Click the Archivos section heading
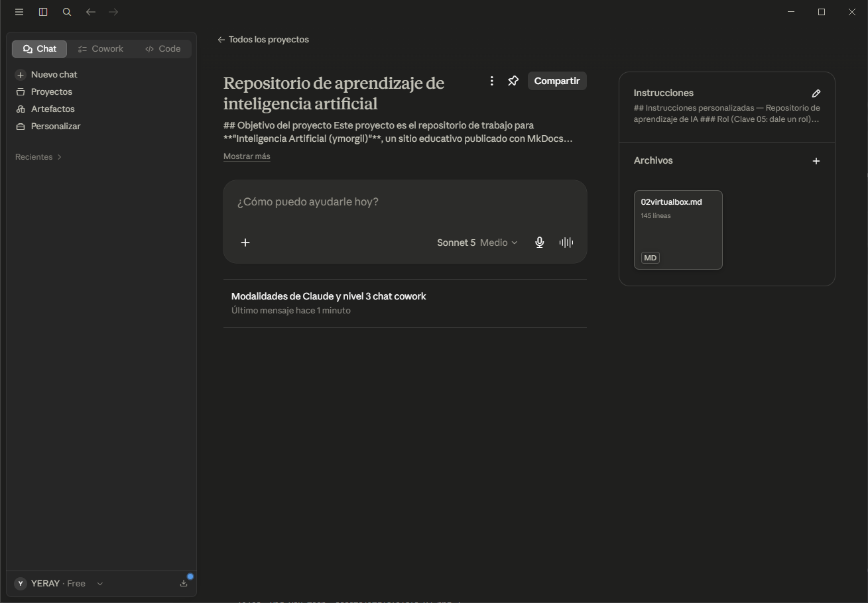 653,161
